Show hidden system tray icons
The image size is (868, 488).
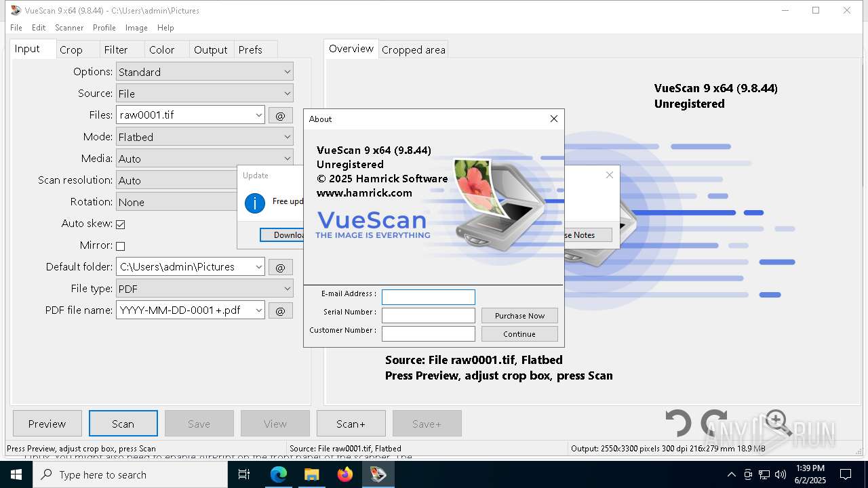coord(731,474)
